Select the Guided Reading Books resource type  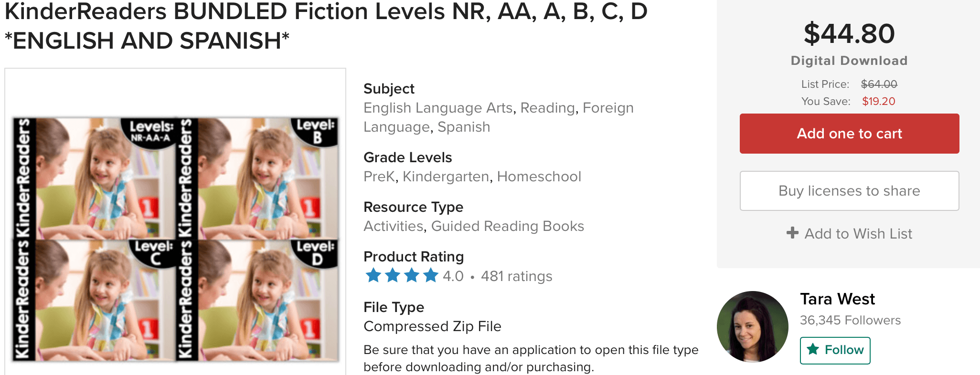[x=507, y=226]
